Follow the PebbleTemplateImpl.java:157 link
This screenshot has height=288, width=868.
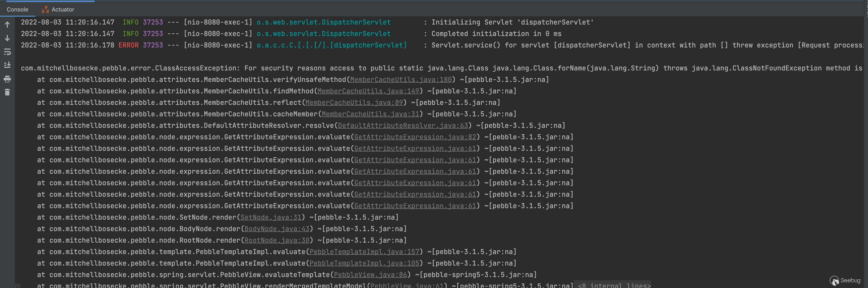[364, 251]
